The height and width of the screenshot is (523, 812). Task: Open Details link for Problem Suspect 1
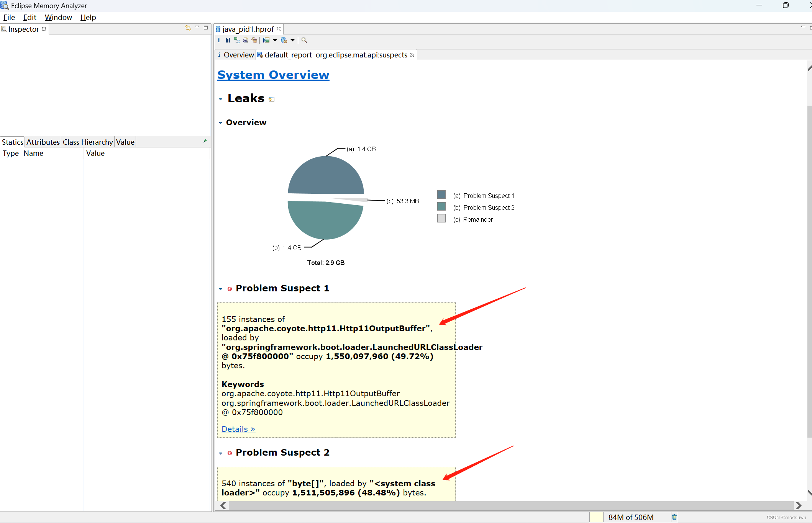tap(238, 429)
